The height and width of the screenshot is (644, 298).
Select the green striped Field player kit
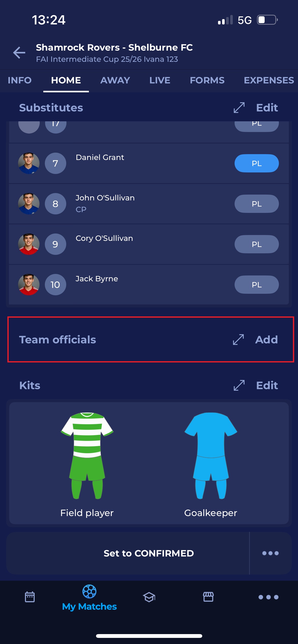coord(87,456)
